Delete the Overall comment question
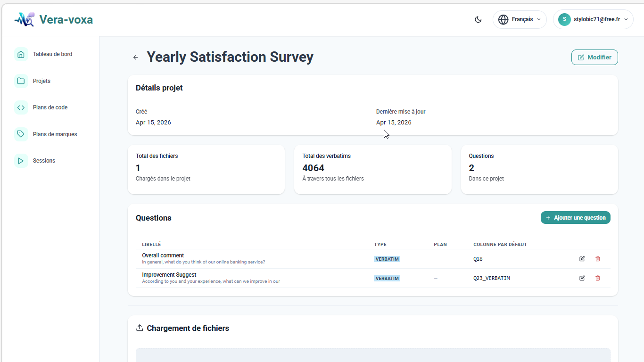 pyautogui.click(x=598, y=259)
